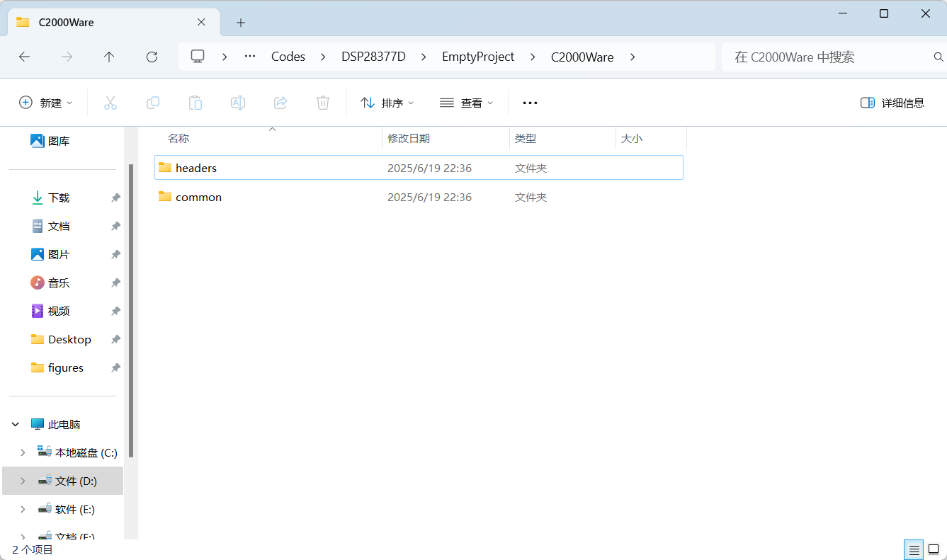Expand 此电脑 in the navigation pane

tap(15, 423)
